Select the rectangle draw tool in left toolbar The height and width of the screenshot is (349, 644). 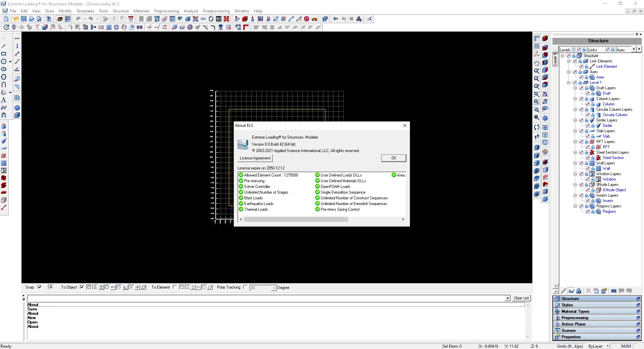pos(4,54)
